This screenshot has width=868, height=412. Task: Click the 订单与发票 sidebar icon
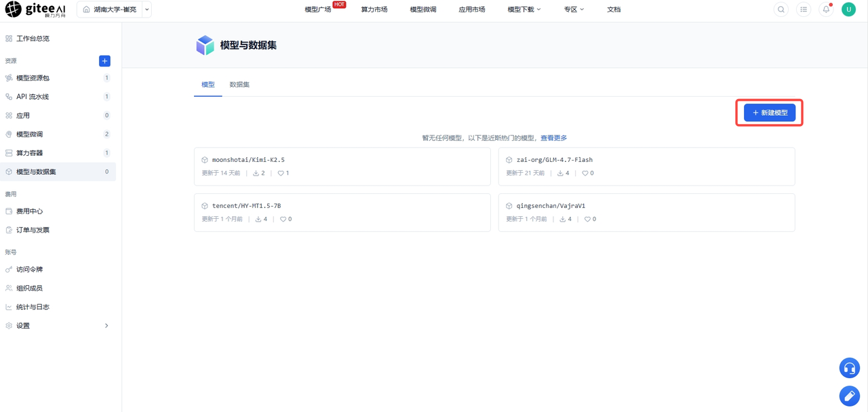click(9, 230)
